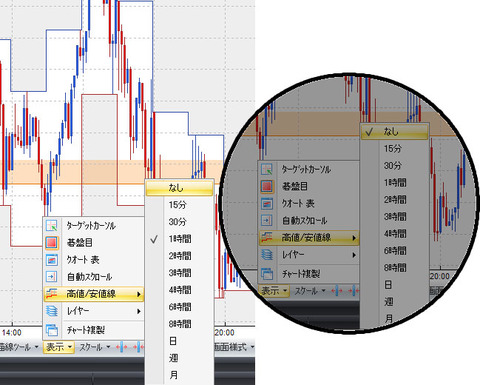Viewport: 480px width, 385px height.
Task: Choose なし in left submenu
Action: click(179, 188)
